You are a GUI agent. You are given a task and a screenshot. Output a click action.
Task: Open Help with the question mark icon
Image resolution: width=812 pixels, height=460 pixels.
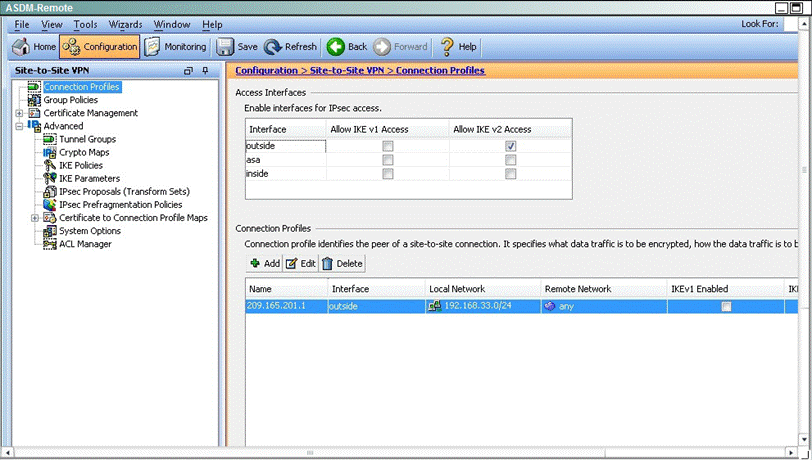point(447,47)
